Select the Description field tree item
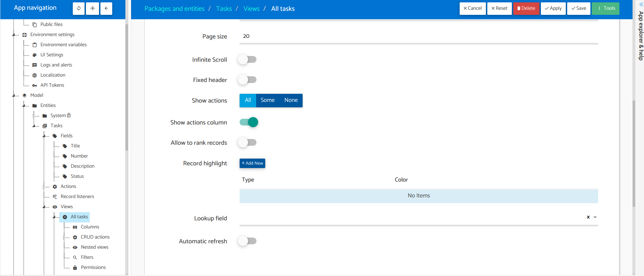Viewport: 644px width, 276px height. click(83, 166)
